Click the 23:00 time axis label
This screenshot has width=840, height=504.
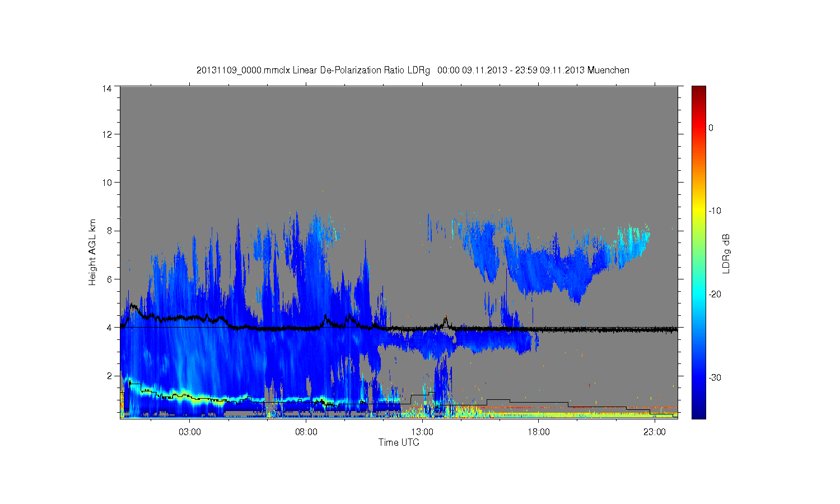click(654, 432)
